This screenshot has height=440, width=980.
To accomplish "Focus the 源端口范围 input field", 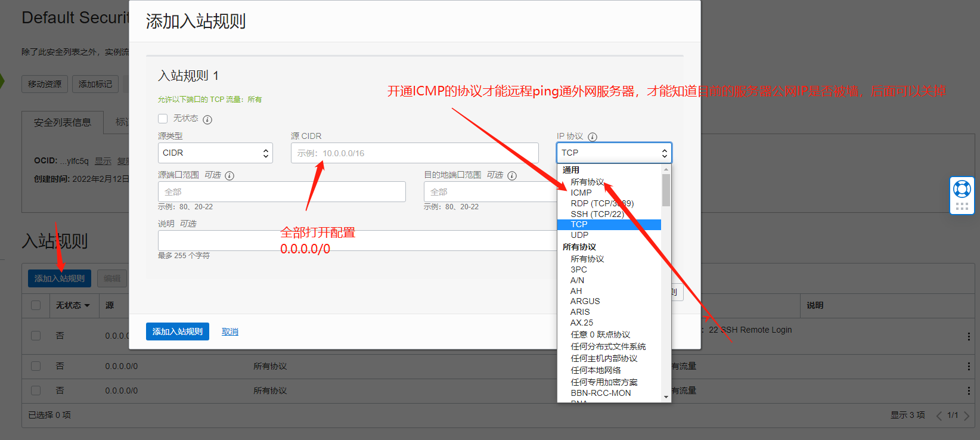I will pos(282,191).
